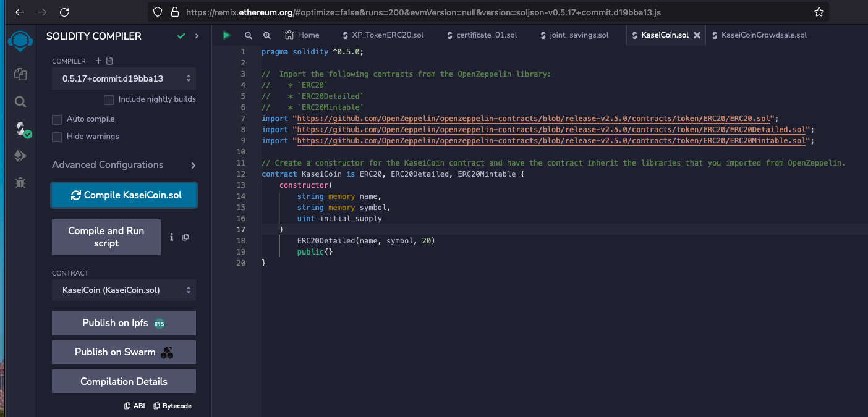Expand Advanced Configurations section
Viewport: 868px width, 417px height.
pyautogui.click(x=124, y=165)
